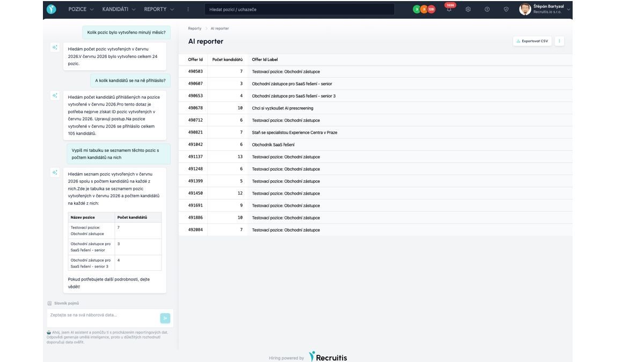Click 'Chci si vyzkoušet AI prescreening' row label
Viewport: 644px width, 362px height.
click(282, 108)
